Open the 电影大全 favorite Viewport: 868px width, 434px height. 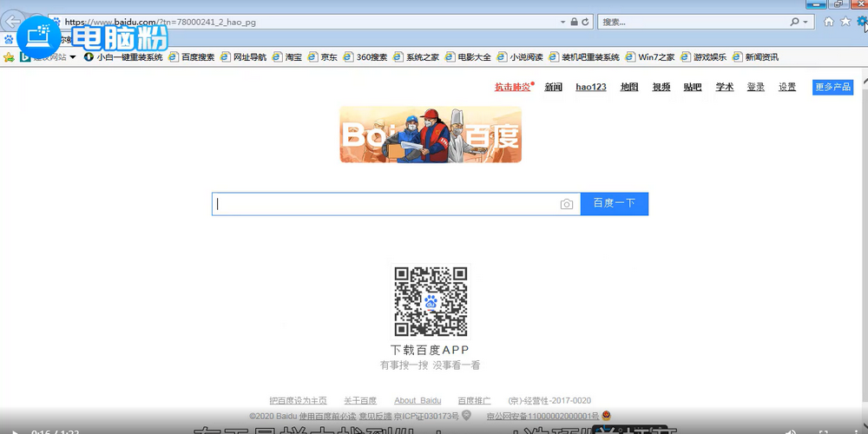[x=469, y=57]
